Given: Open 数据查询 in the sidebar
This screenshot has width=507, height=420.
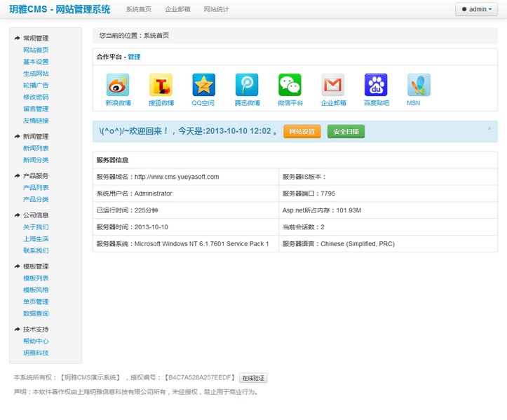Looking at the screenshot, I should pyautogui.click(x=36, y=313).
